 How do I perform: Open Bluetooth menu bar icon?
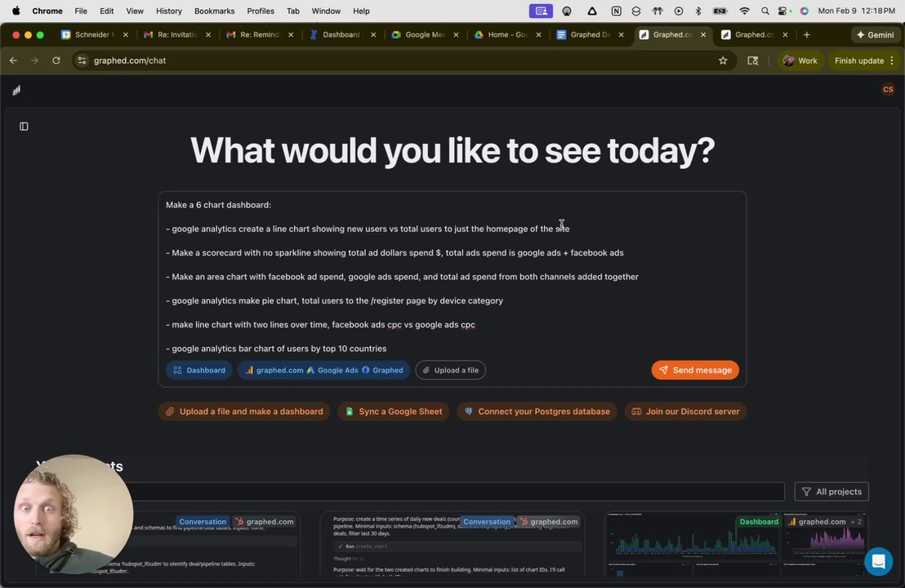coord(698,11)
